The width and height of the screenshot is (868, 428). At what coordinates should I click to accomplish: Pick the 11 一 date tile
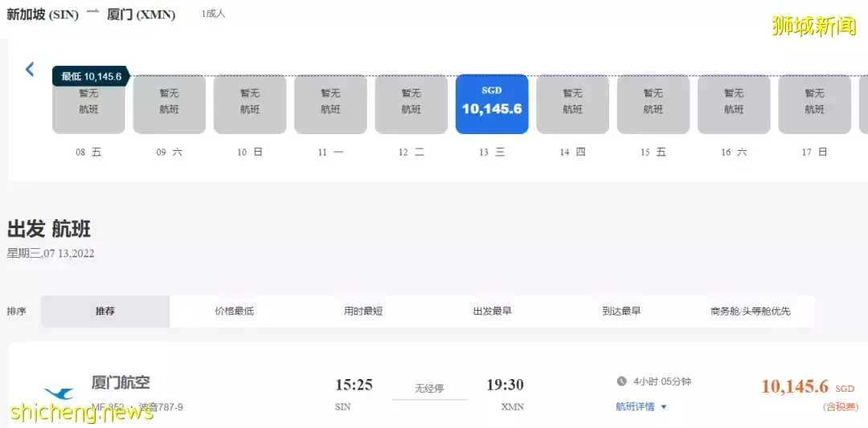point(330,104)
